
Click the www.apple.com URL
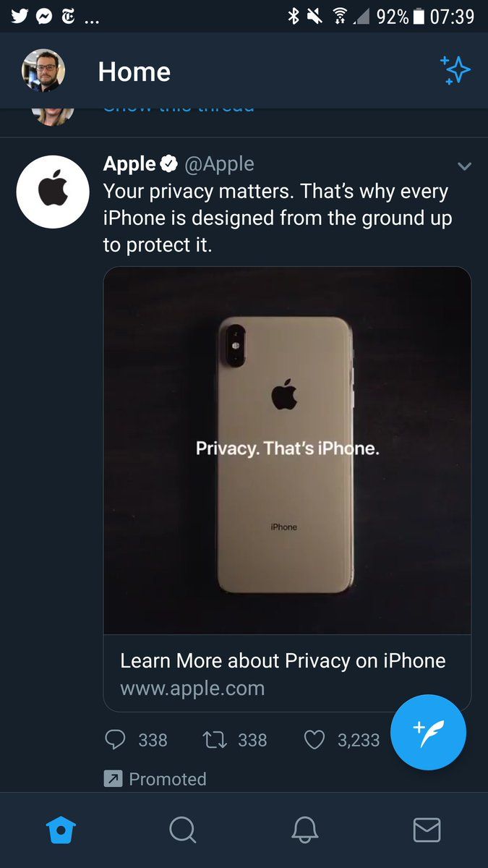click(x=192, y=688)
